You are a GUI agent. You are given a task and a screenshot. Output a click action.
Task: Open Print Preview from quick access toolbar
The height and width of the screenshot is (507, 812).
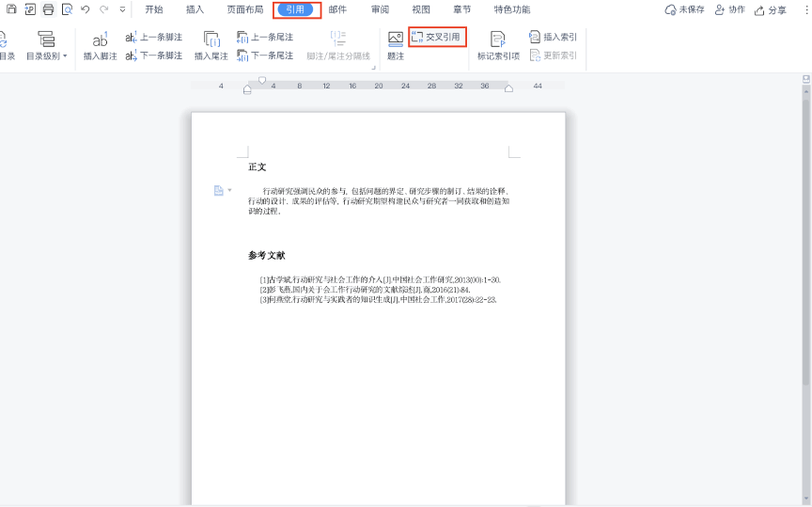click(x=66, y=9)
